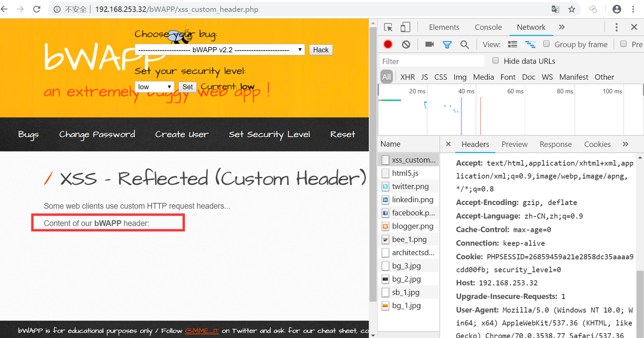Open the Change Password link
This screenshot has width=644, height=338.
point(97,134)
